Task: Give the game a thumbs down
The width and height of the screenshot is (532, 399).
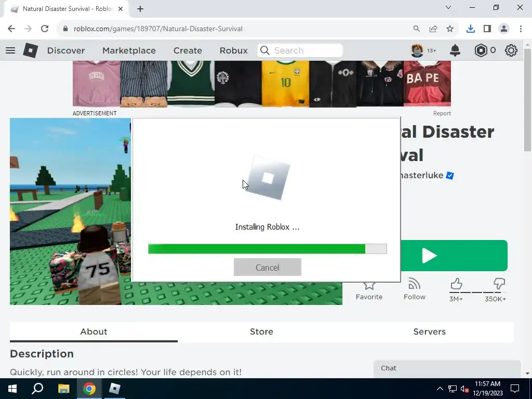Action: [x=499, y=284]
